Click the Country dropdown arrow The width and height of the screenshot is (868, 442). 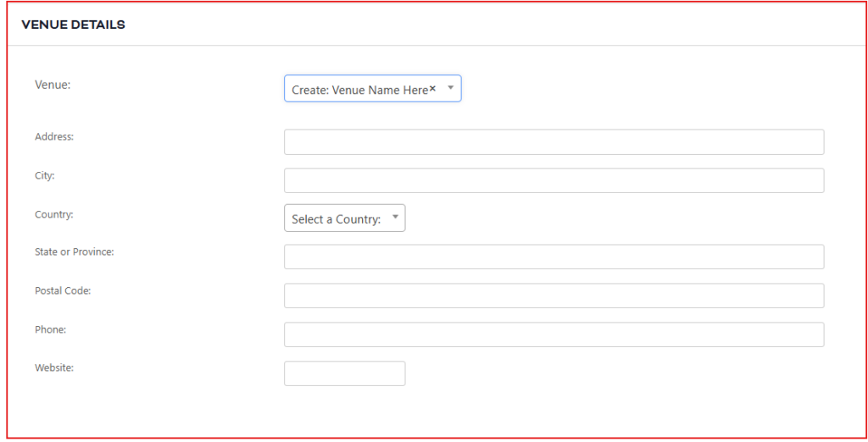tap(395, 218)
